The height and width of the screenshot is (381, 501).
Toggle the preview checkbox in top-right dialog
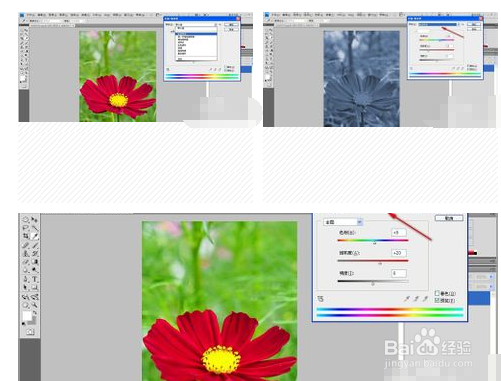coord(468,69)
